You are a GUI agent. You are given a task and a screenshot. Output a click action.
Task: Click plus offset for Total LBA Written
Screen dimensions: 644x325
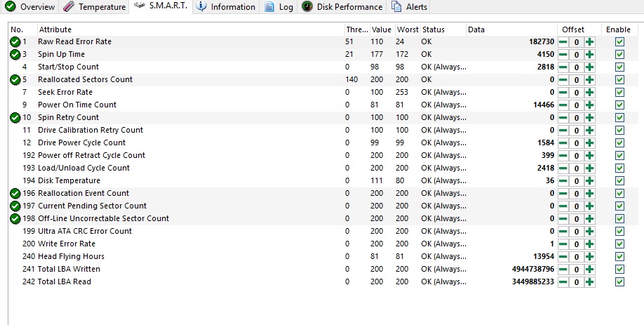click(590, 269)
